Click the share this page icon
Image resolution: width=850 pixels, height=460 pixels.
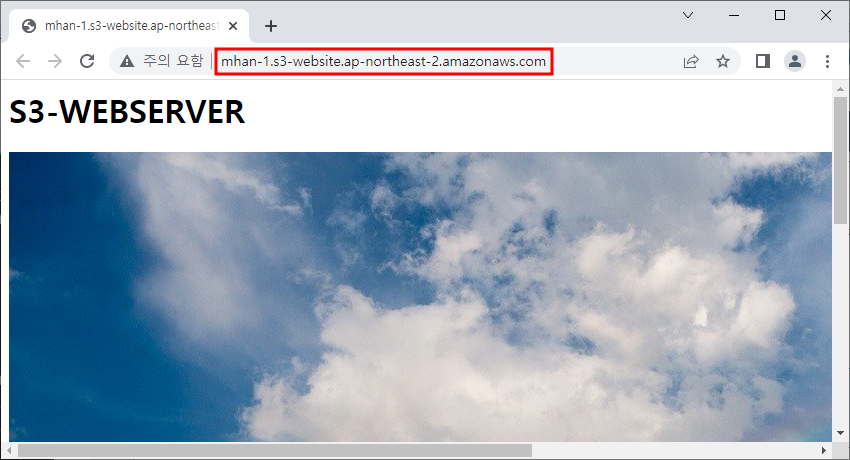[x=691, y=61]
